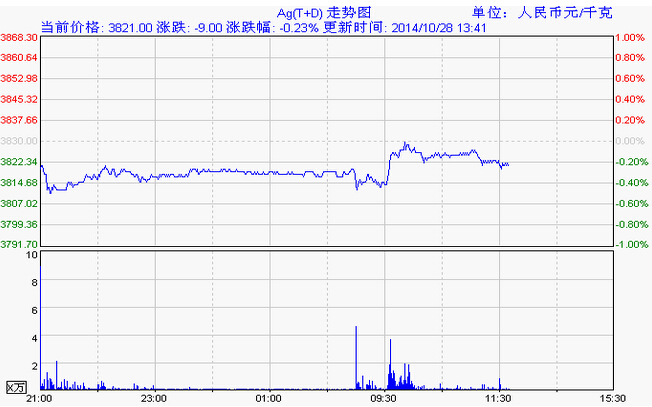Click the X万 volume unit box
The image size is (652, 407).
[18, 386]
